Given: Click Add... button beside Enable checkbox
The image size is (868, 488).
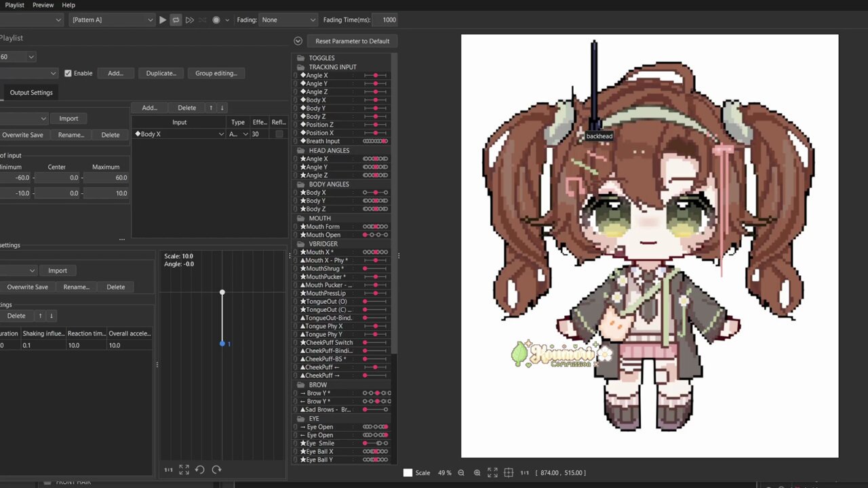Looking at the screenshot, I should coord(115,73).
